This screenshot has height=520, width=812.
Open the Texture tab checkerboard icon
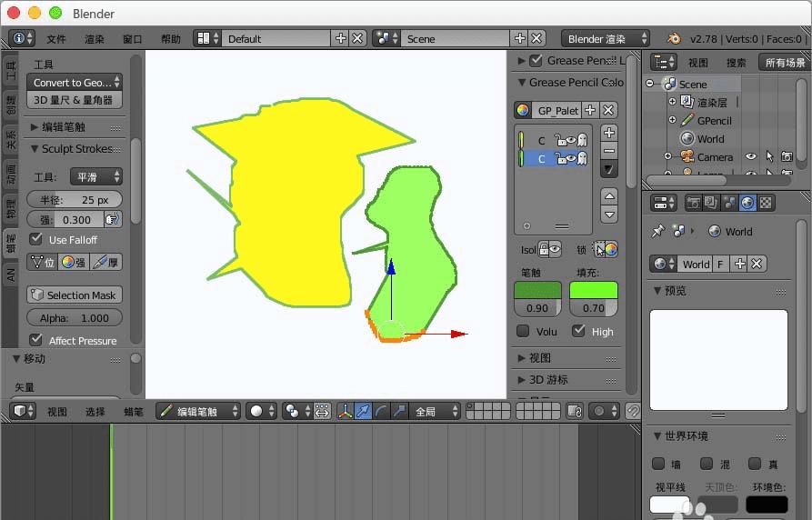click(766, 203)
